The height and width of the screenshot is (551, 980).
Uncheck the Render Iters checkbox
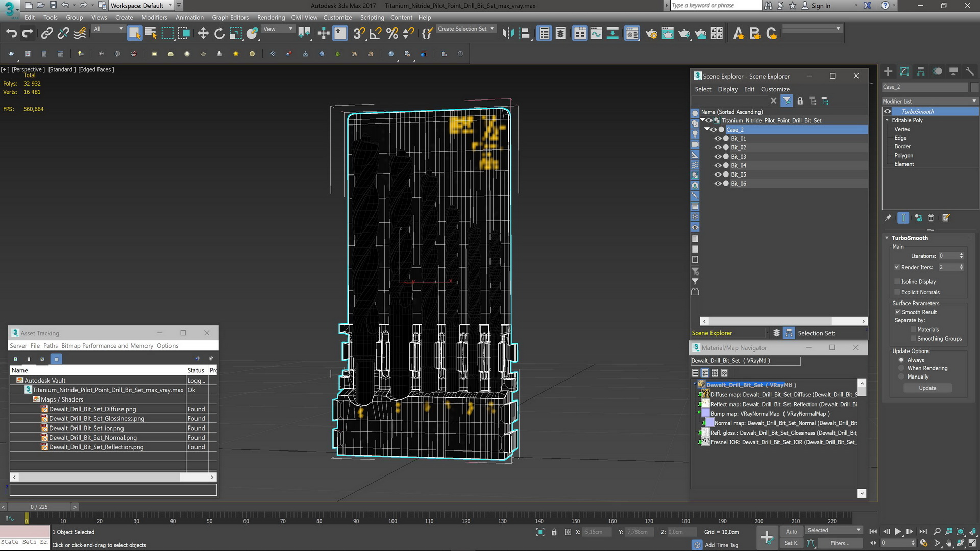897,267
